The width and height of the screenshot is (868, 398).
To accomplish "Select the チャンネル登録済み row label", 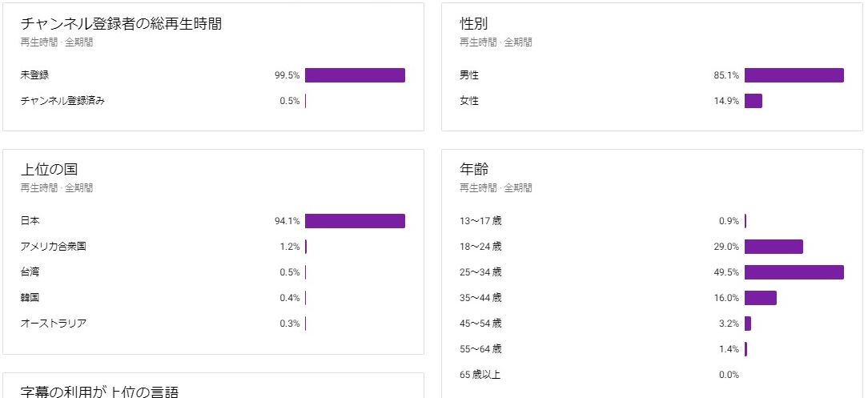I will pyautogui.click(x=62, y=101).
